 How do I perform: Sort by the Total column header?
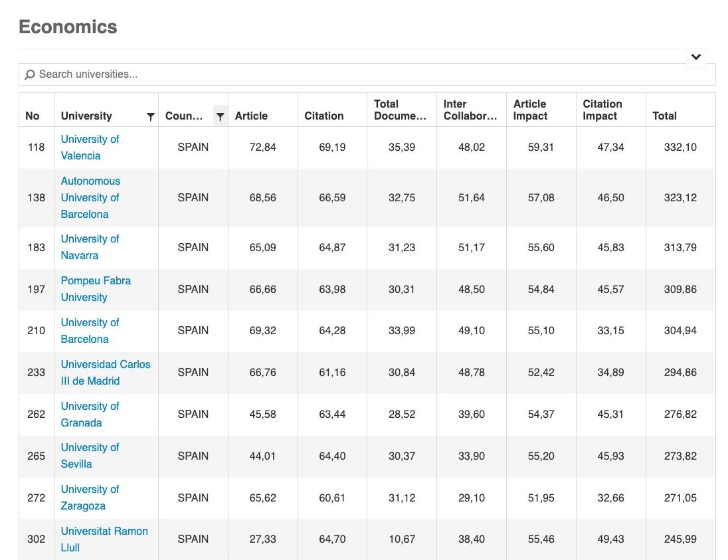pos(664,116)
